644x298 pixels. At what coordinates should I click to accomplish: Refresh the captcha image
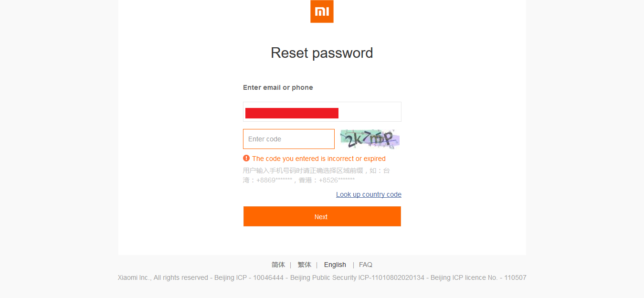pos(370,139)
